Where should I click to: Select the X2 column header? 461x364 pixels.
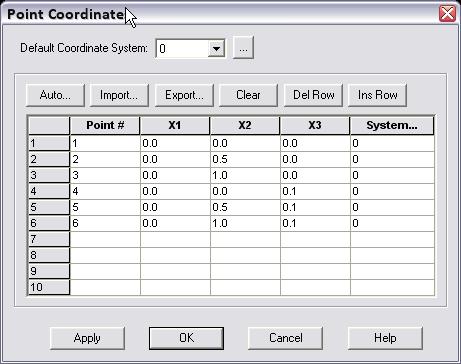pyautogui.click(x=245, y=126)
